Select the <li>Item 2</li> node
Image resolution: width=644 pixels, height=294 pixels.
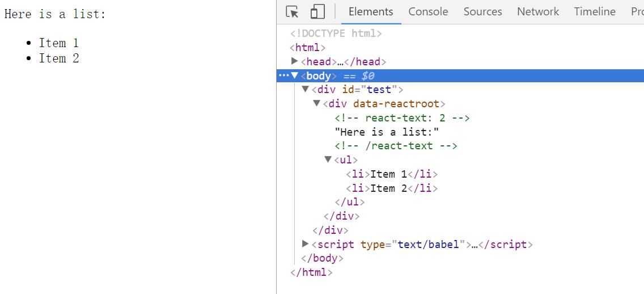tap(392, 188)
